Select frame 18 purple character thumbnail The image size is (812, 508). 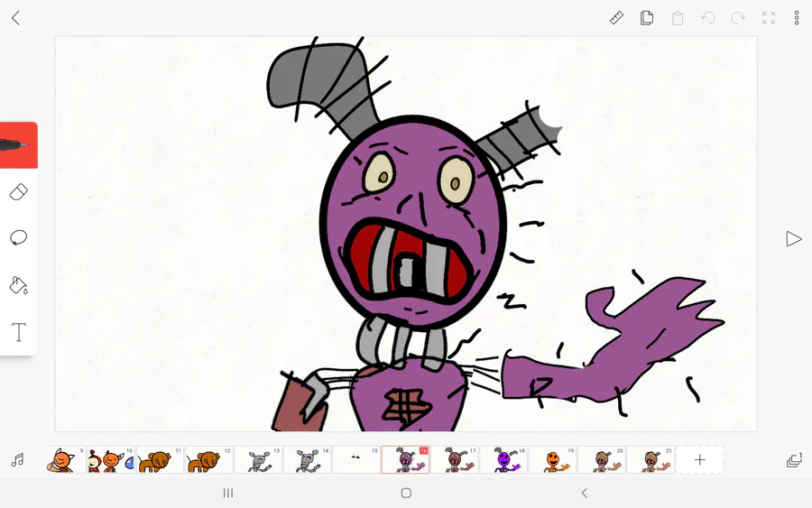pos(503,460)
